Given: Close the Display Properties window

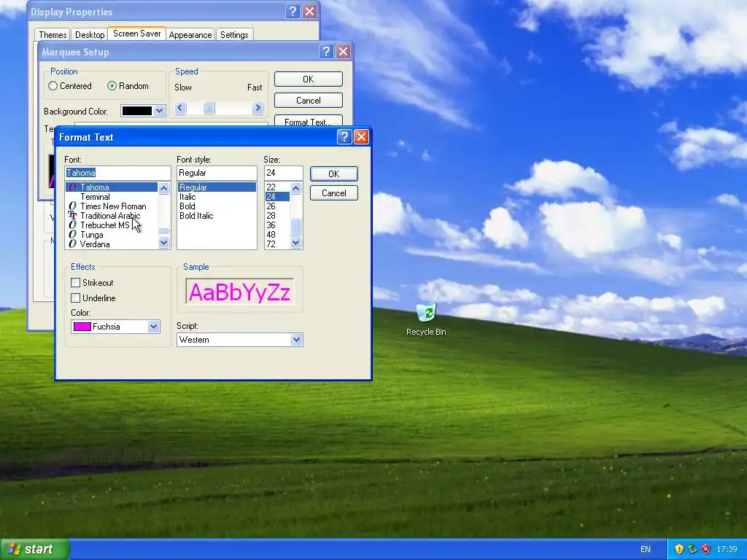Looking at the screenshot, I should pos(309,12).
